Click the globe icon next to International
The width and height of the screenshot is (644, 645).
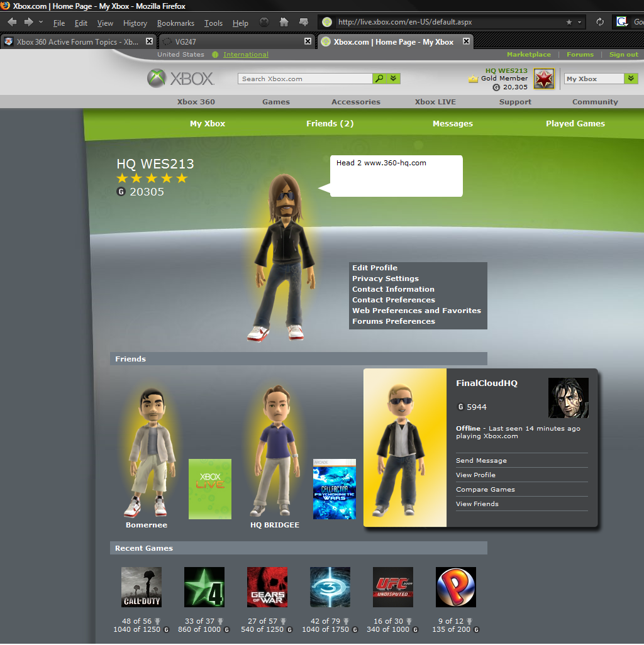pyautogui.click(x=215, y=55)
